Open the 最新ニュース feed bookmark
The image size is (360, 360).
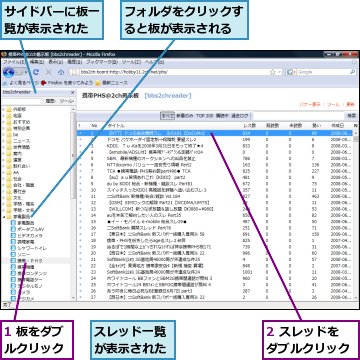(111, 82)
